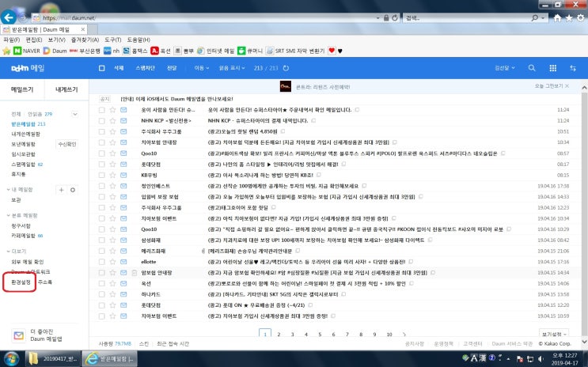The width and height of the screenshot is (588, 367).
Task: Dismiss banner with 오늘 그만보기
Action: click(x=552, y=86)
